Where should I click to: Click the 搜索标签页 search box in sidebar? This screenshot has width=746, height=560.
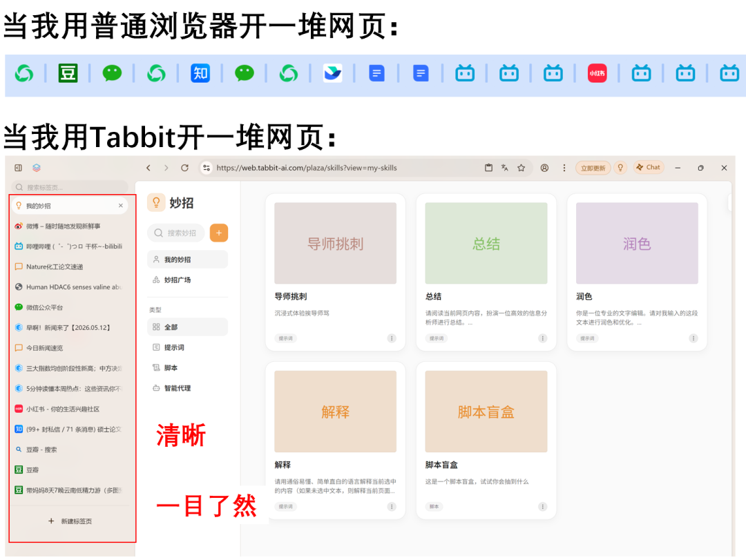pyautogui.click(x=70, y=187)
